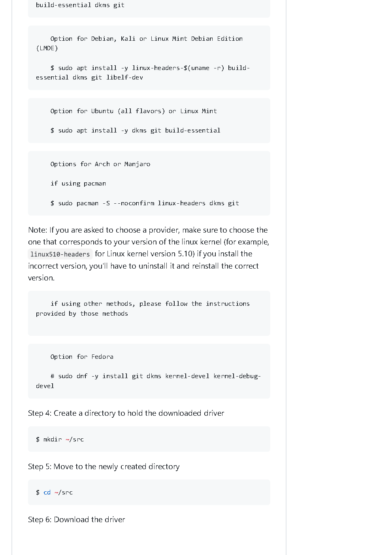Click the '~/src' path after cd
This screenshot has height=555, width=392.
pos(64,492)
